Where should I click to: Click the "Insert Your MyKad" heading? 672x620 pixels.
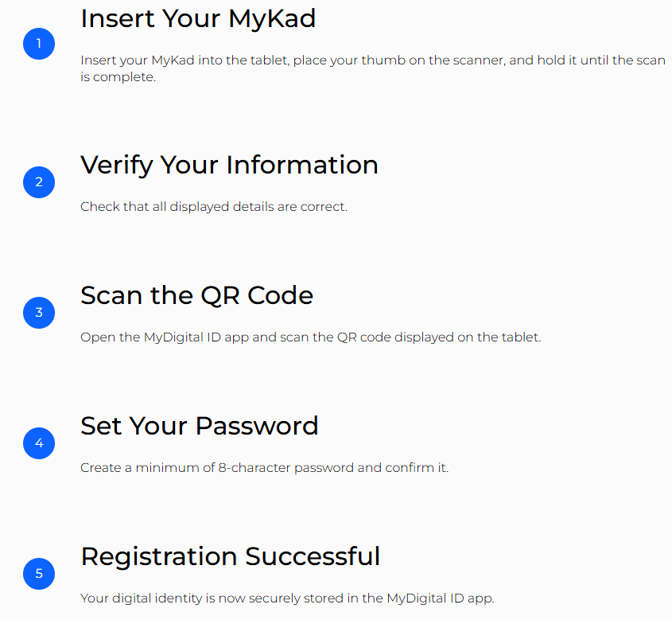click(x=198, y=18)
